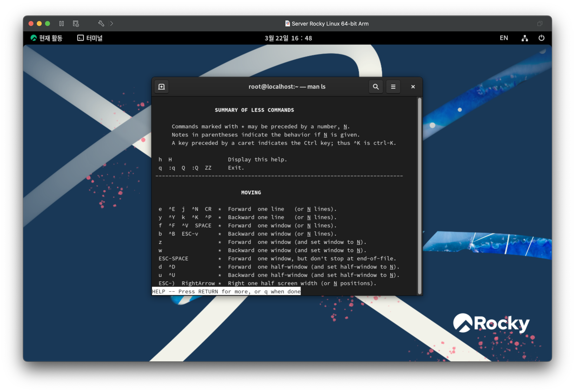Image resolution: width=575 pixels, height=392 pixels.
Task: Open the VM snapshot icon
Action: pyautogui.click(x=76, y=24)
